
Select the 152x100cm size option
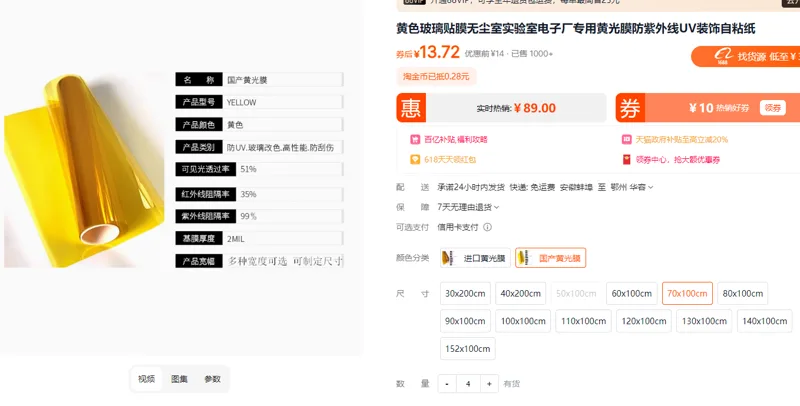tap(467, 348)
